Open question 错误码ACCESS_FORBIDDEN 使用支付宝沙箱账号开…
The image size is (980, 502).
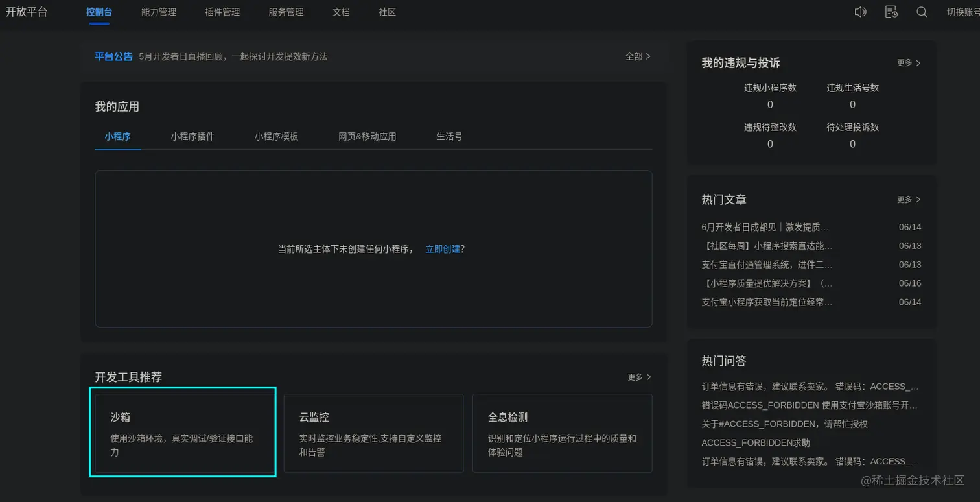click(810, 405)
